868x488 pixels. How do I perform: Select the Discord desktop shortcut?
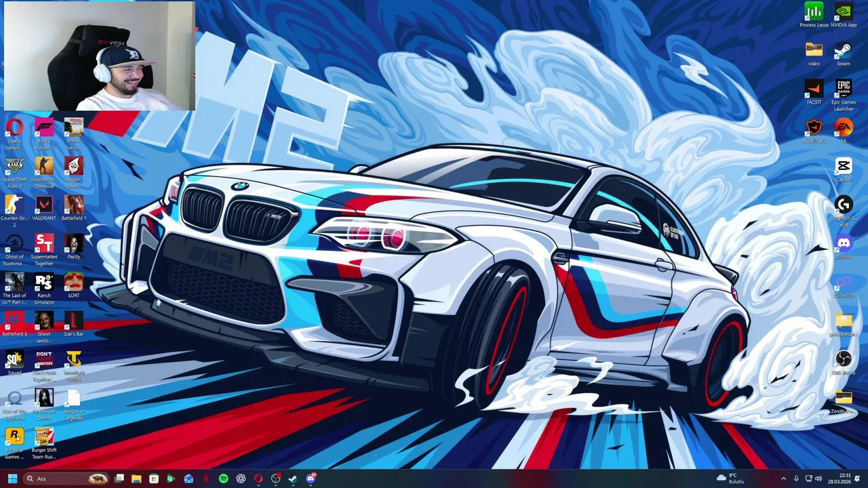pyautogui.click(x=844, y=247)
